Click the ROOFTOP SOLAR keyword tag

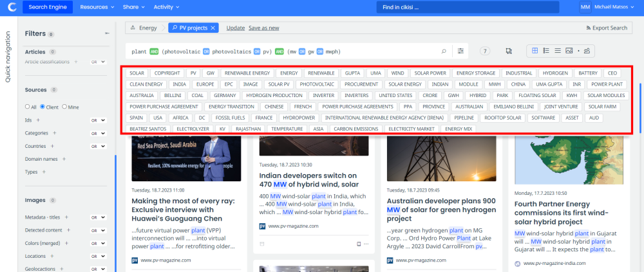[x=502, y=117]
